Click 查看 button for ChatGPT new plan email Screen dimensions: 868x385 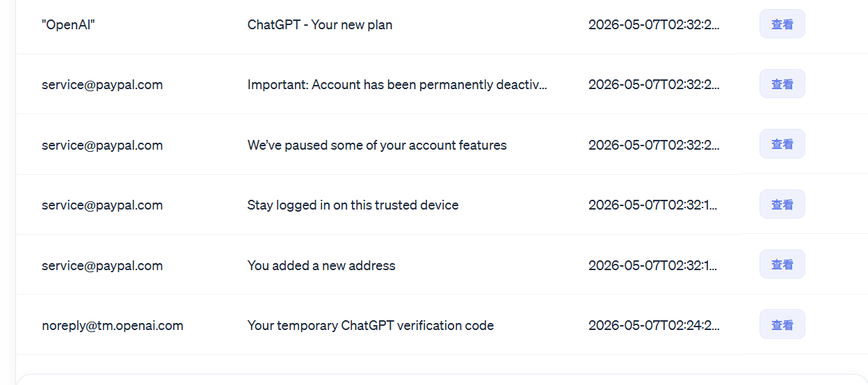point(782,24)
